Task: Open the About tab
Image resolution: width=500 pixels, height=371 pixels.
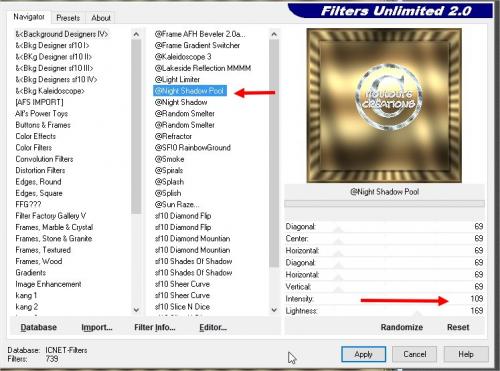Action: [x=101, y=18]
